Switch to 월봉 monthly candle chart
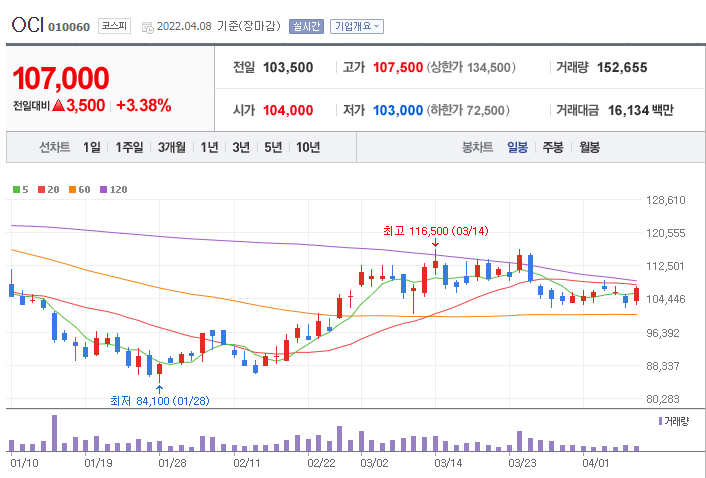Viewport: 706px width, 478px height. 589,147
